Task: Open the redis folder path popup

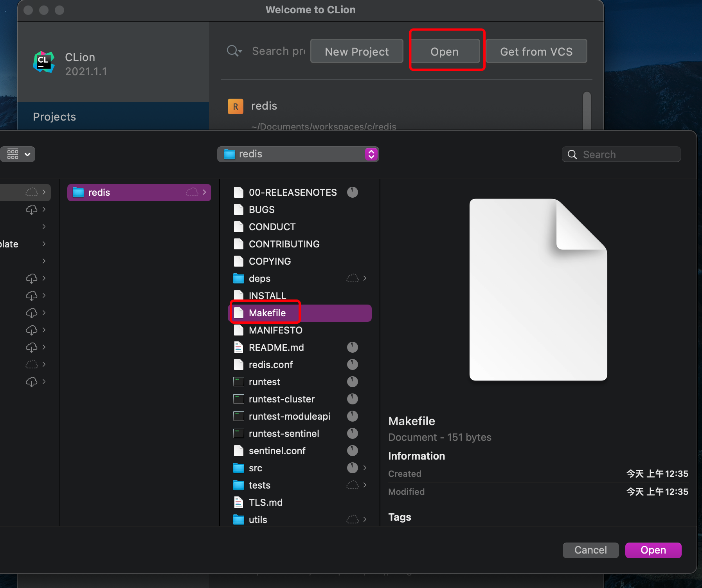Action: coord(298,154)
